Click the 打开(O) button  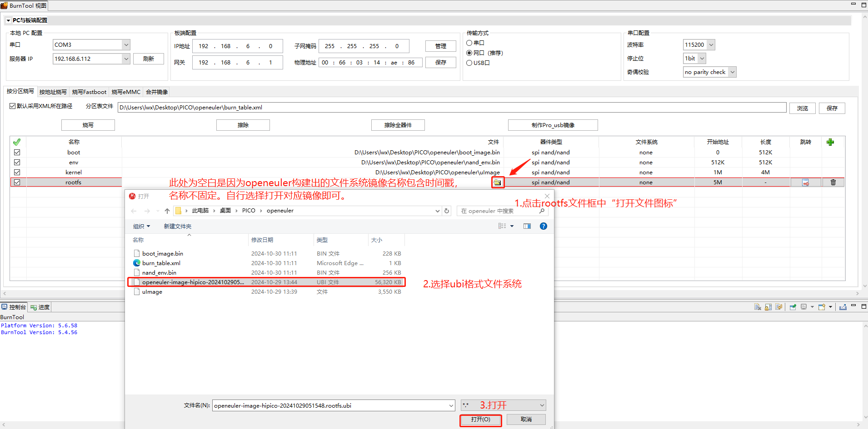pyautogui.click(x=480, y=419)
